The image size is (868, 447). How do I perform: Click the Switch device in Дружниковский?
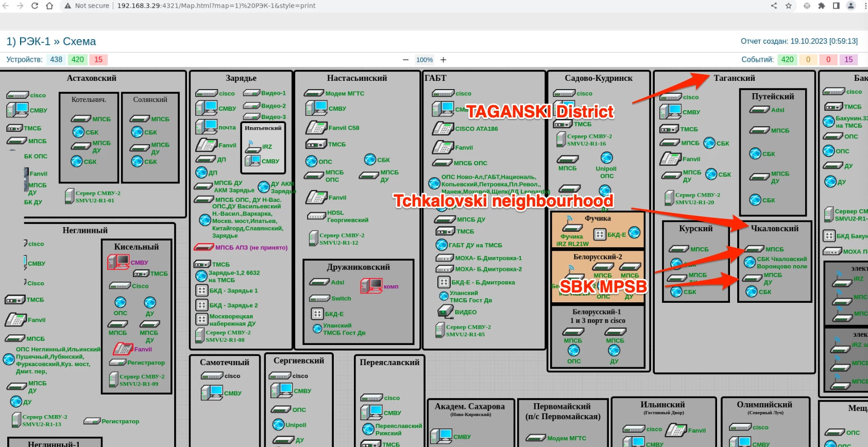coord(319,299)
